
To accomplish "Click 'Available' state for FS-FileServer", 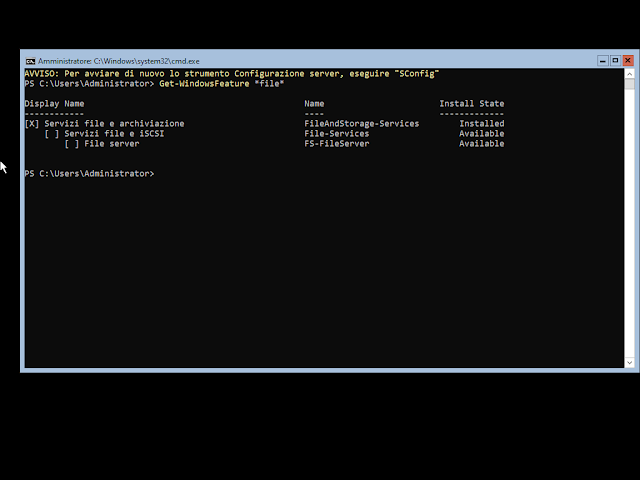I will (x=482, y=144).
